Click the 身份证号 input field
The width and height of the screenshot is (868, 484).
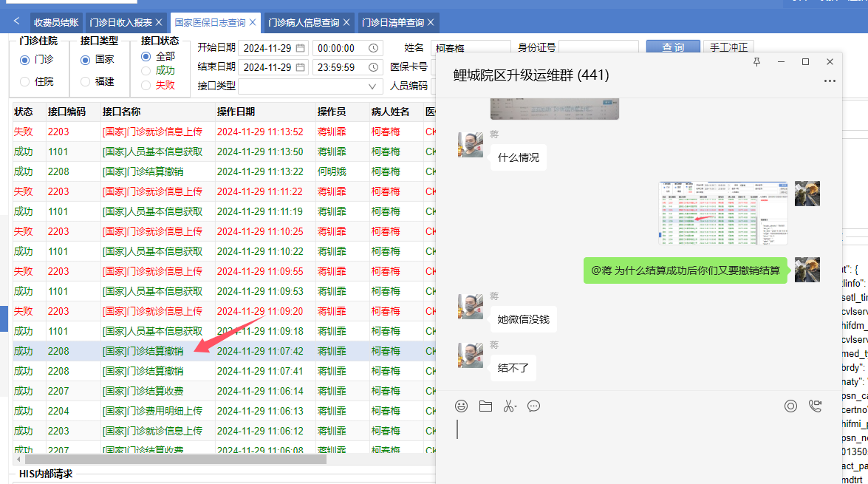coord(598,47)
